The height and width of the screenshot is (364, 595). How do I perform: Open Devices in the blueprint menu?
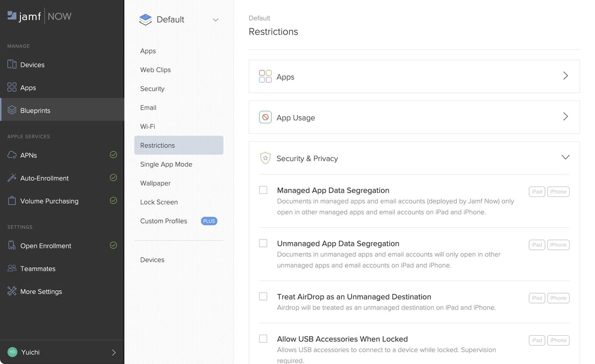pyautogui.click(x=178, y=259)
